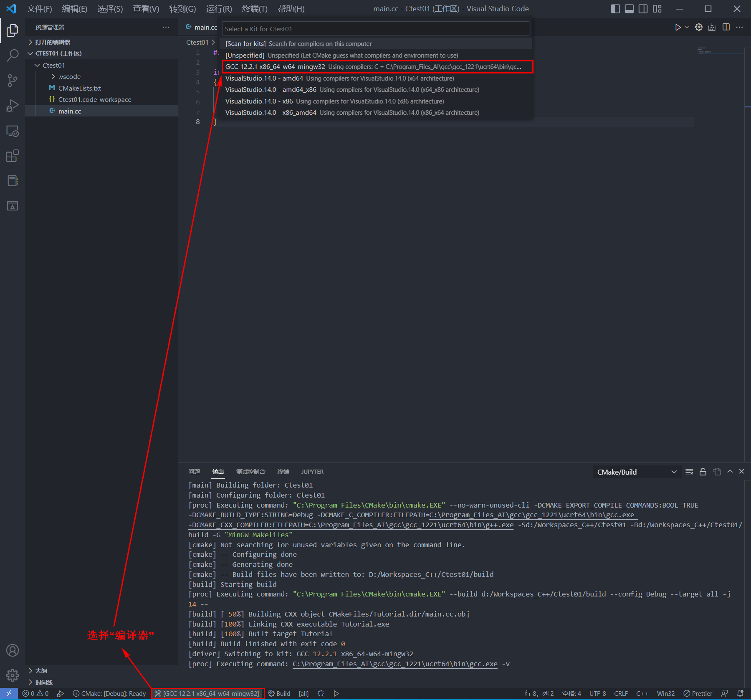Open the Explorer view in activity bar

12,30
